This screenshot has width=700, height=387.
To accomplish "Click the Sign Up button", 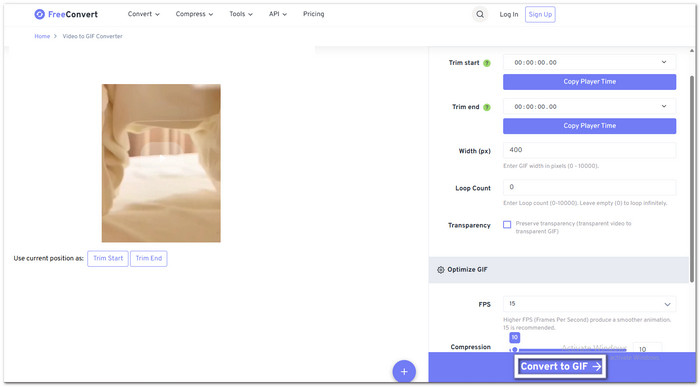I will click(x=540, y=14).
